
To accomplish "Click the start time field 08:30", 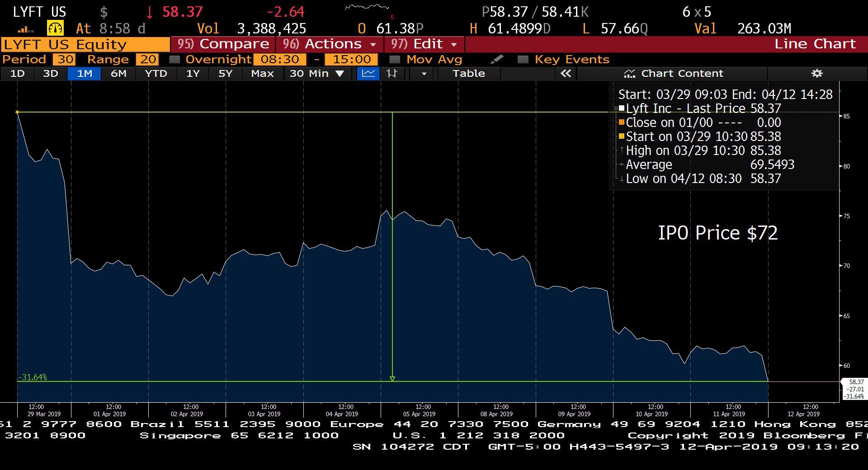I will (x=280, y=59).
